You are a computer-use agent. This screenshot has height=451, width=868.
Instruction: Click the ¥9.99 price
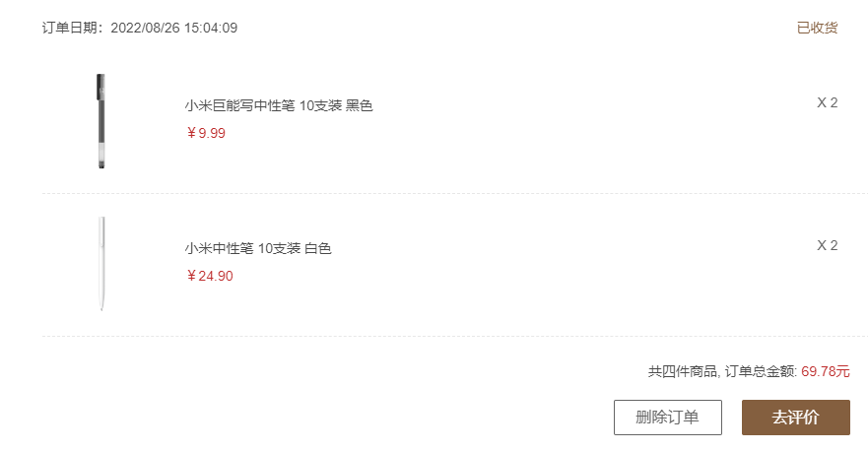click(x=206, y=133)
